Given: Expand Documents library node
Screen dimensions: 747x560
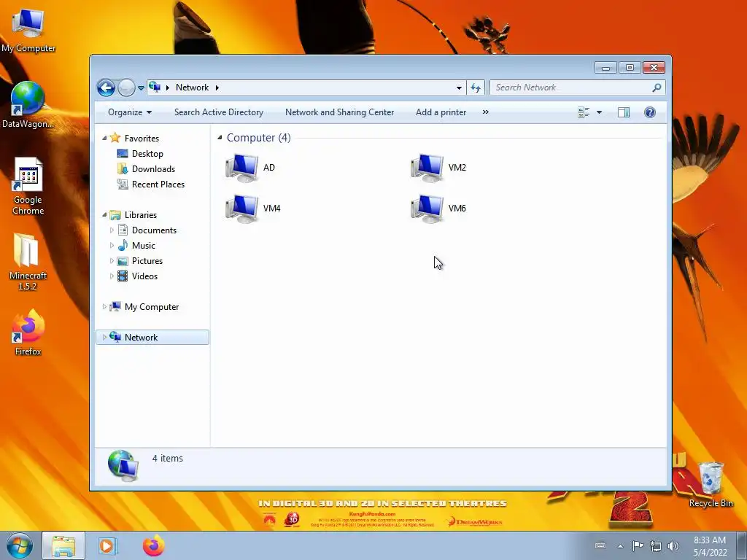Looking at the screenshot, I should (112, 230).
